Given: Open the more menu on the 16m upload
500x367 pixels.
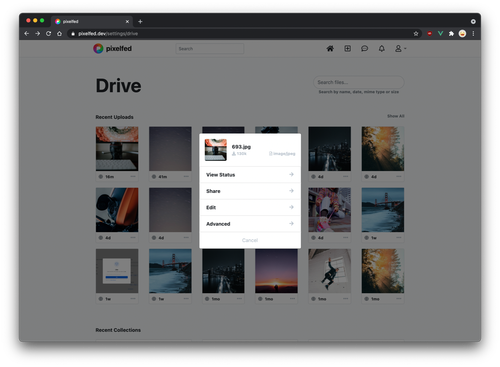Looking at the screenshot, I should 133,176.
